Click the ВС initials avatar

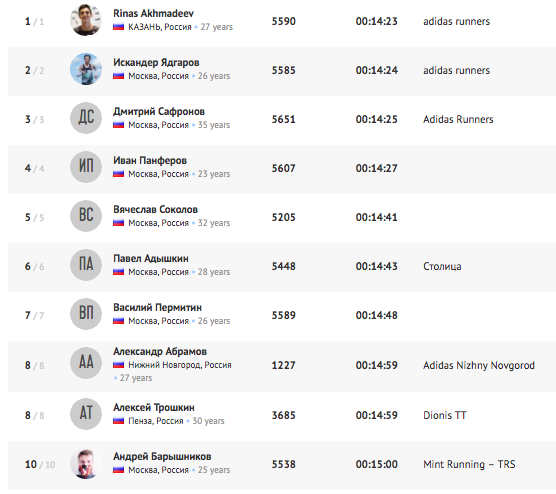tap(86, 216)
